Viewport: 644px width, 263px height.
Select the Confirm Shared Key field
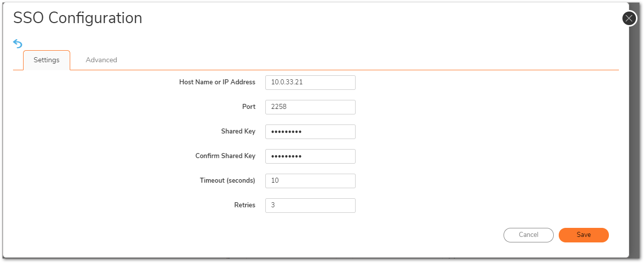(310, 156)
